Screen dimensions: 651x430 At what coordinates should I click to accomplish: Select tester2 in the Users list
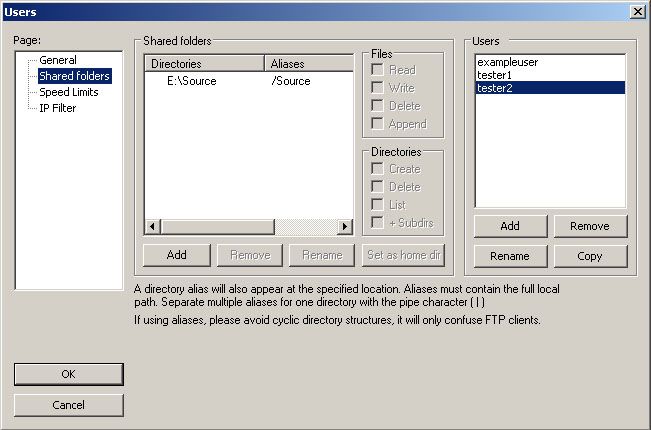(550, 88)
